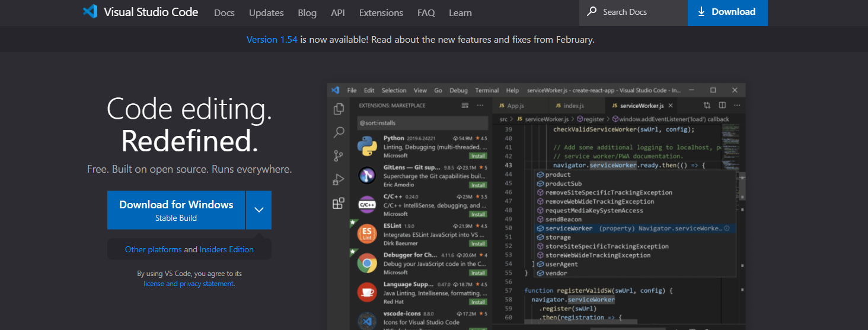Click the Debugger for Chrome logo
Screen dimensions: 868x330
367,262
